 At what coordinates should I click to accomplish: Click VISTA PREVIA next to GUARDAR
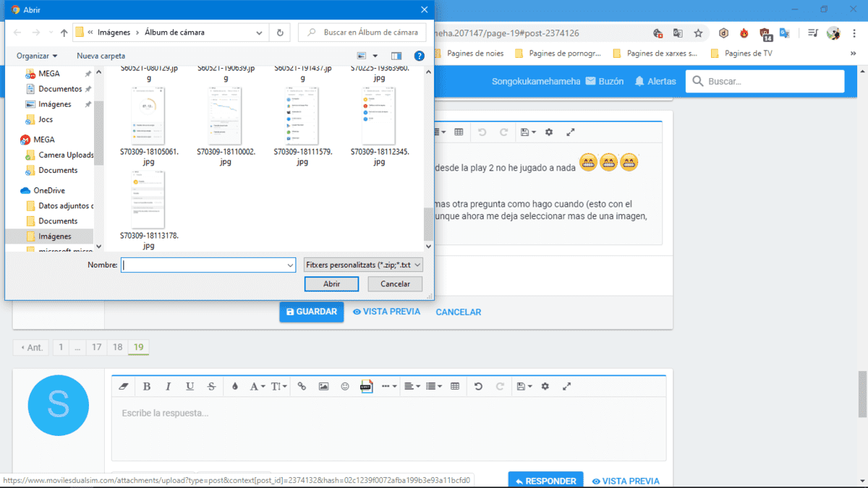pyautogui.click(x=386, y=312)
